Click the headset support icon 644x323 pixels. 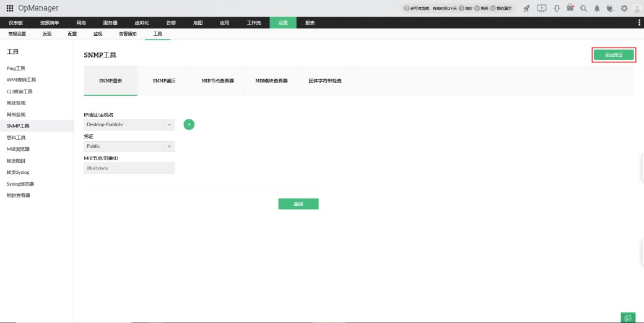click(557, 8)
